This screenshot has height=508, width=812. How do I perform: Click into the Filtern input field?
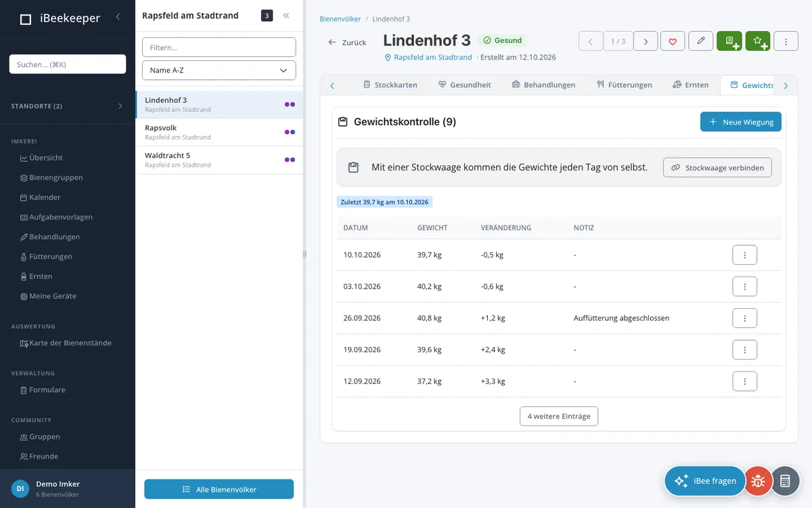pyautogui.click(x=219, y=47)
